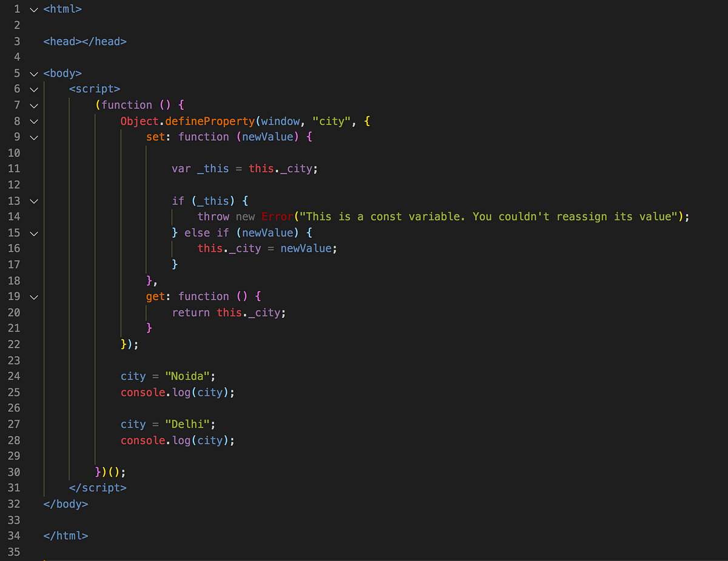Click this._city in the return statement
This screenshot has height=561, width=728.
(x=251, y=312)
